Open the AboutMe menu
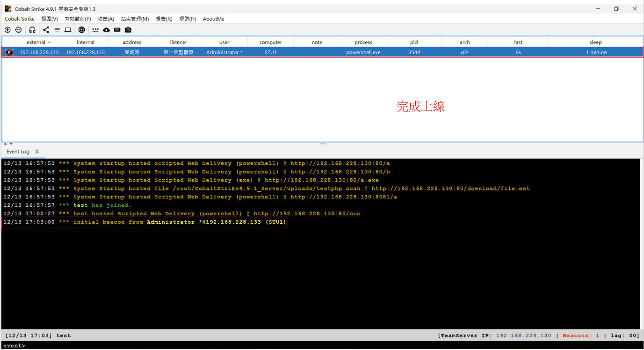Screen dimensions: 644x350 point(213,19)
